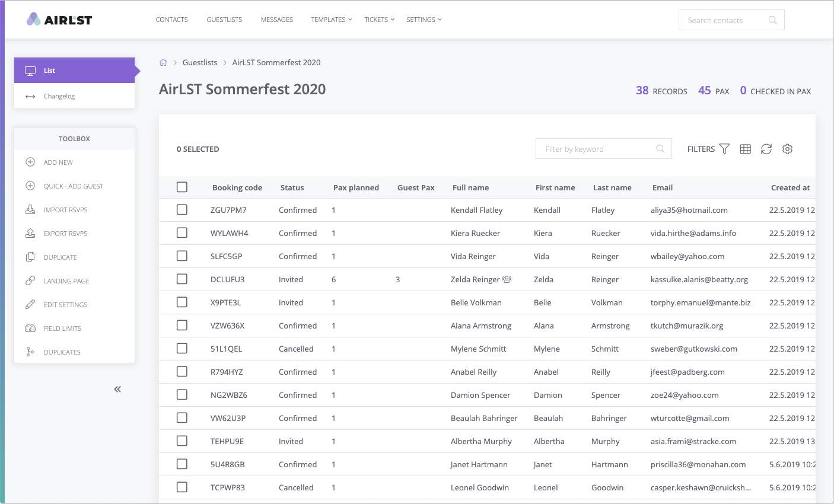Open the Guestlists menu item
834x504 pixels.
pyautogui.click(x=224, y=20)
